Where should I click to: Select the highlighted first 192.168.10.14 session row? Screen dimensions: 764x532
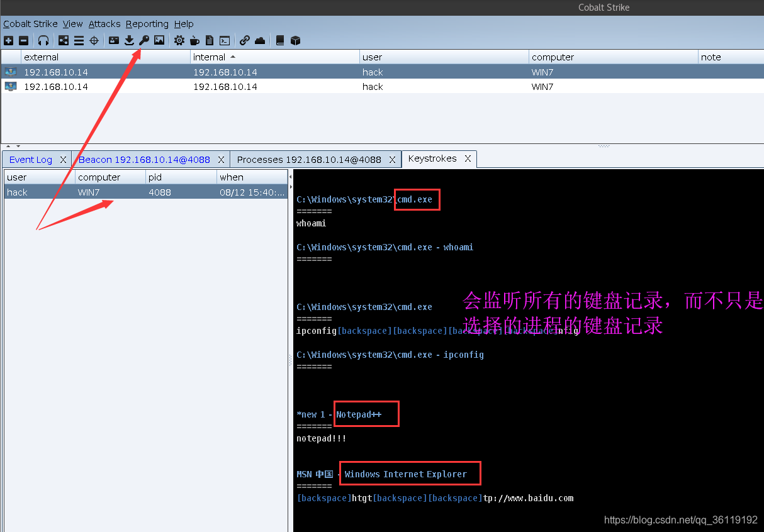(382, 72)
